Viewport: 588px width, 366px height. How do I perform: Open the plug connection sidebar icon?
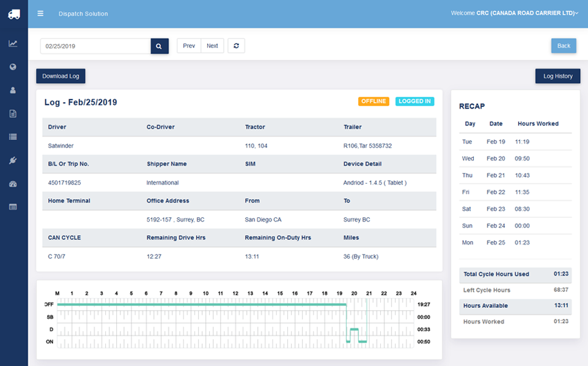click(x=13, y=160)
